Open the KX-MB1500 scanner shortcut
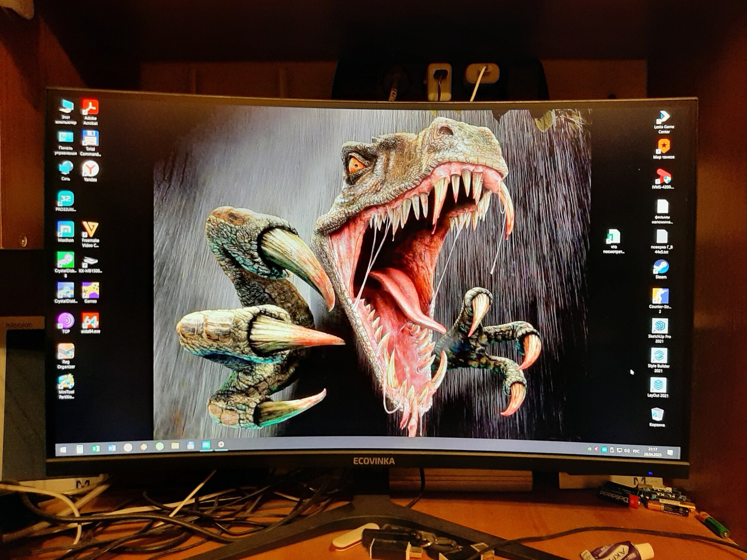Image resolution: width=747 pixels, height=560 pixels. click(90, 264)
